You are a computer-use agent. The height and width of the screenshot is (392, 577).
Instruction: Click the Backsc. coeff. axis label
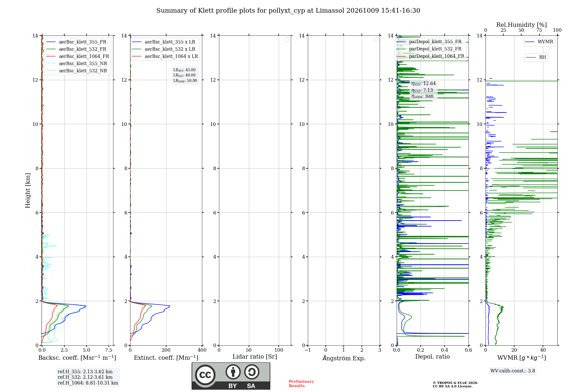click(x=77, y=358)
